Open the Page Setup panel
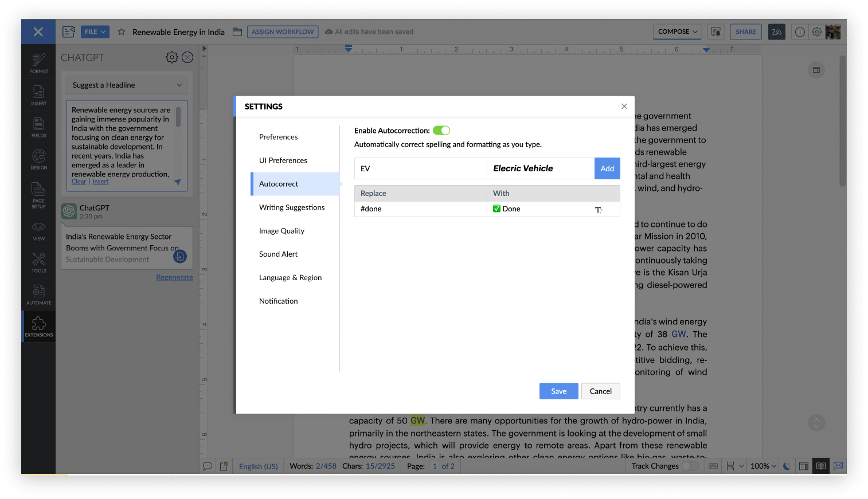The height and width of the screenshot is (499, 868). click(38, 195)
